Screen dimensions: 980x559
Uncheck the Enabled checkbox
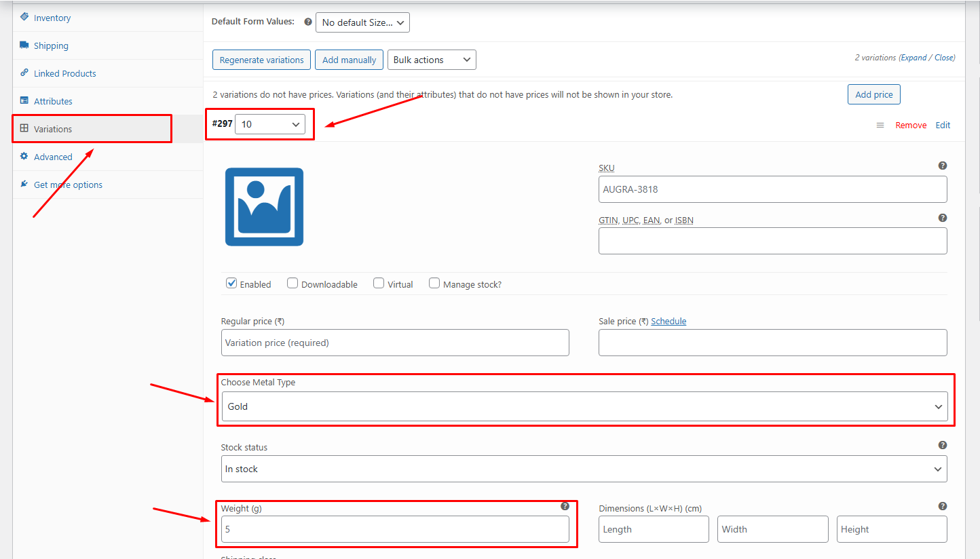pyautogui.click(x=231, y=284)
